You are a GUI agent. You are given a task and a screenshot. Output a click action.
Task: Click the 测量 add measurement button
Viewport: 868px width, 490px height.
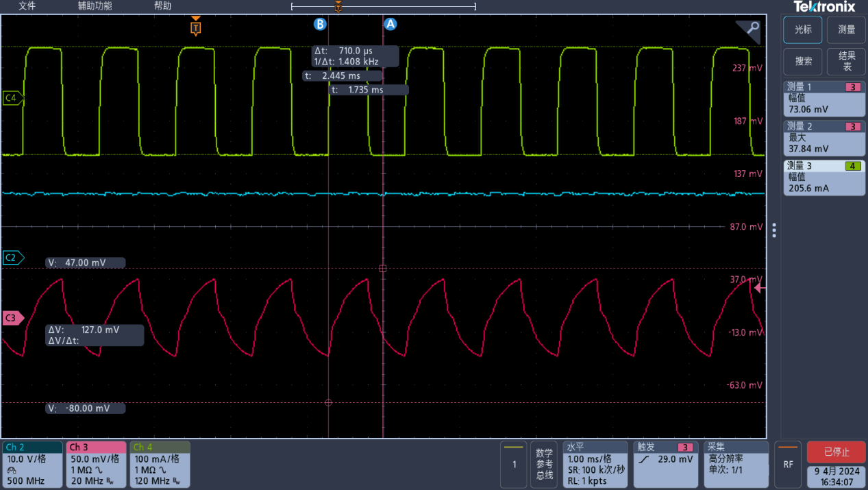point(846,30)
